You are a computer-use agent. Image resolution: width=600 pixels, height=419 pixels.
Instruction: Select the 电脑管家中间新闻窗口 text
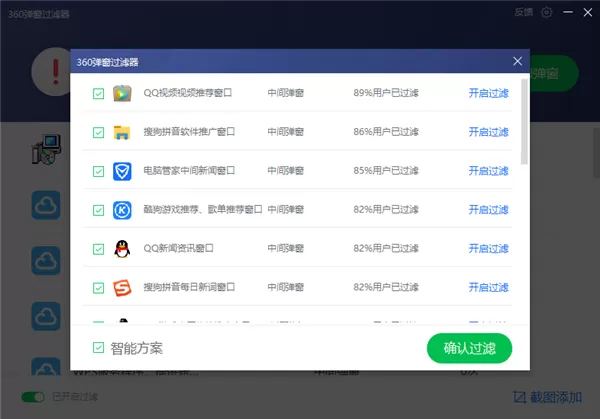189,171
